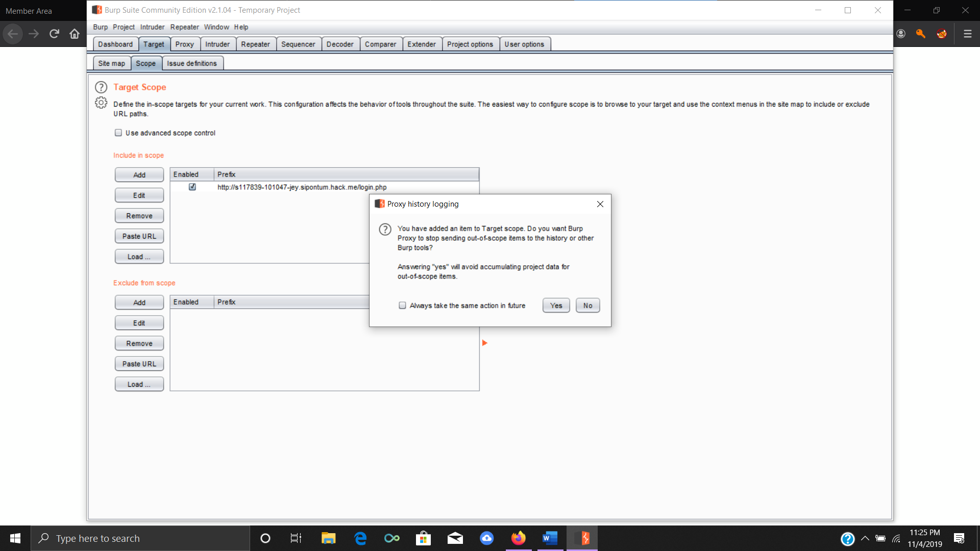Open the Burp menu
The height and width of the screenshot is (551, 980).
(101, 27)
